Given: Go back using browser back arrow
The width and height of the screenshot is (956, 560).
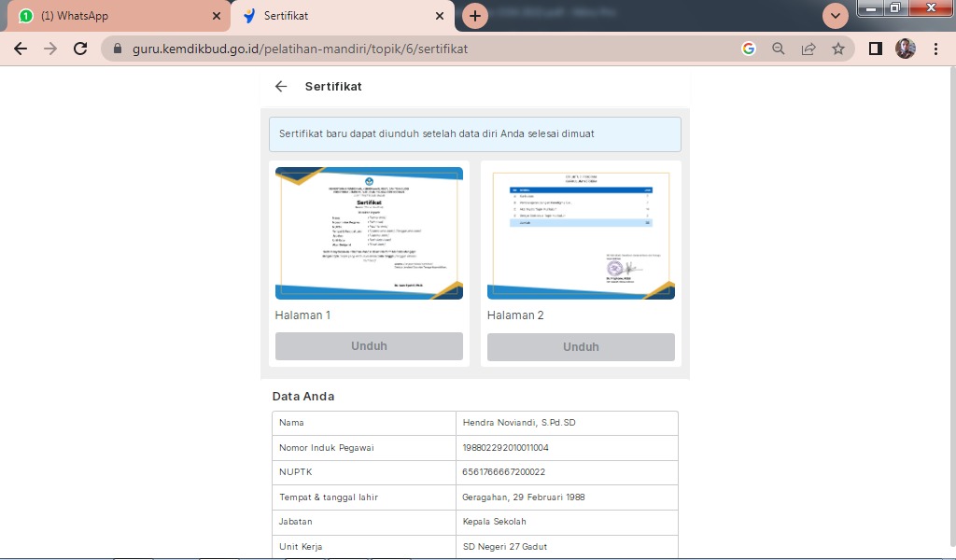Looking at the screenshot, I should point(21,49).
